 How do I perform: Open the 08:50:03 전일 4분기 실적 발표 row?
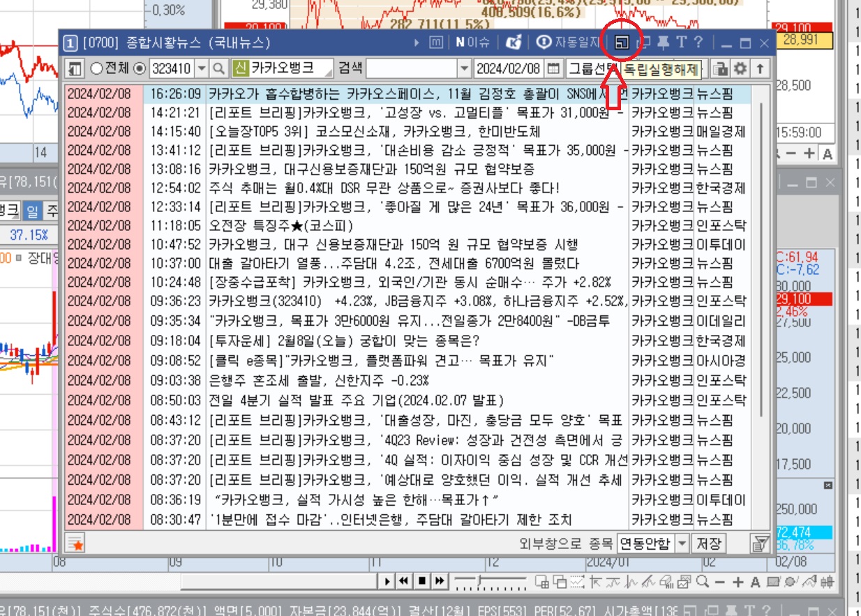click(407, 400)
